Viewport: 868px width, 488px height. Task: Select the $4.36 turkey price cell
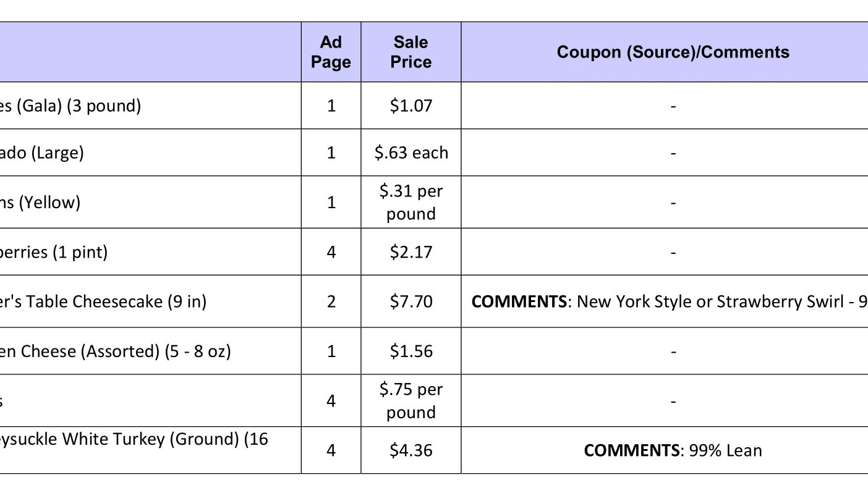click(411, 450)
